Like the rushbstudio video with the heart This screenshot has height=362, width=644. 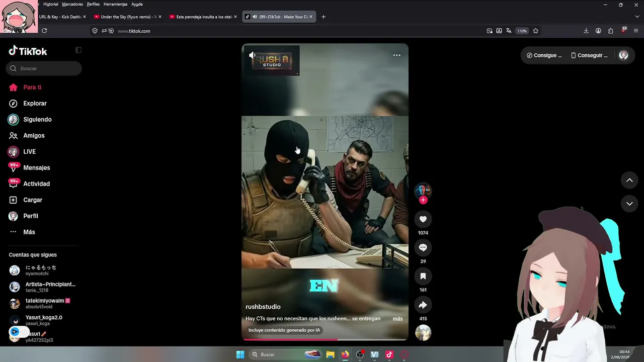[423, 219]
